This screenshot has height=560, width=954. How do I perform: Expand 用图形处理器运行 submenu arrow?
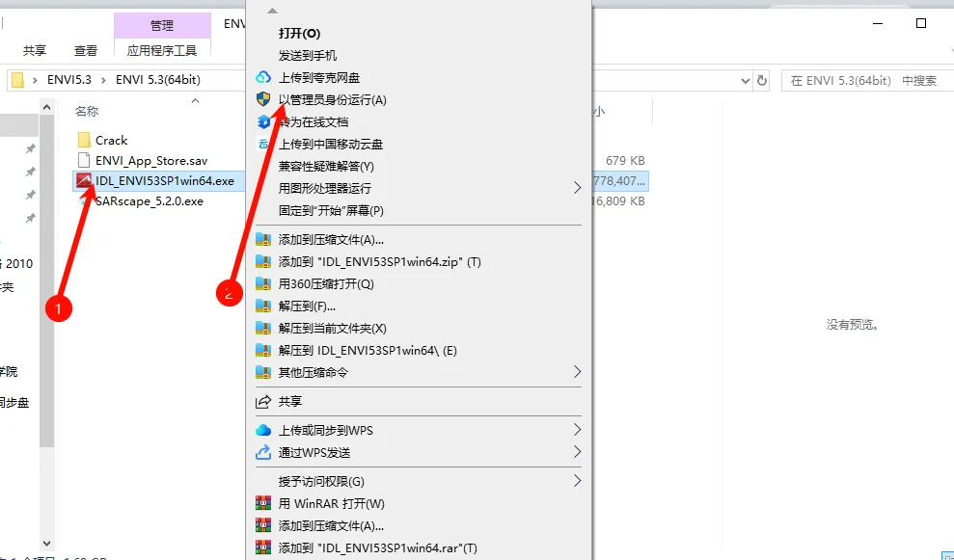577,188
